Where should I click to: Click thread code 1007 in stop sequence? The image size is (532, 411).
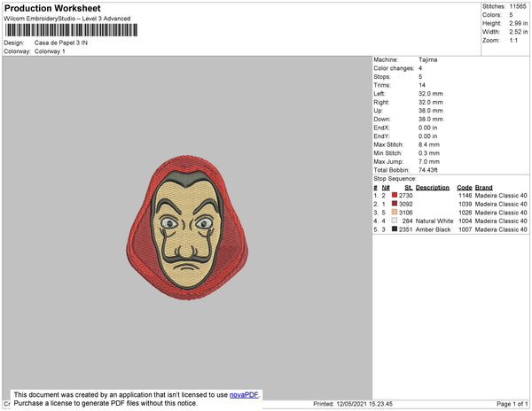[x=465, y=229]
